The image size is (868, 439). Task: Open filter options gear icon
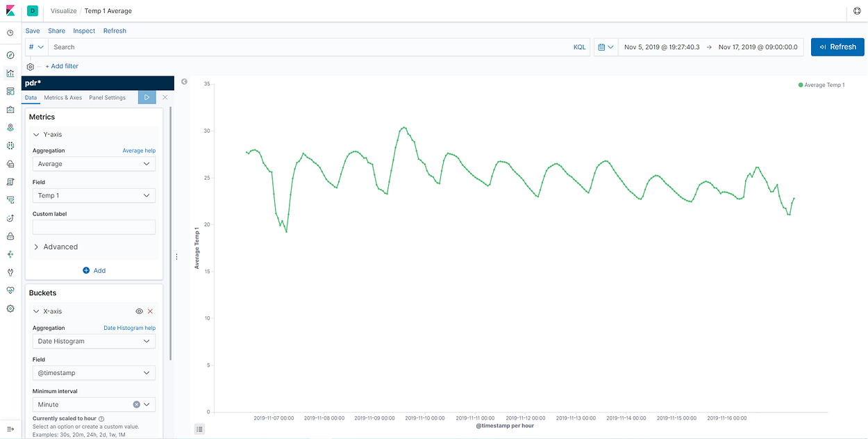pyautogui.click(x=31, y=67)
